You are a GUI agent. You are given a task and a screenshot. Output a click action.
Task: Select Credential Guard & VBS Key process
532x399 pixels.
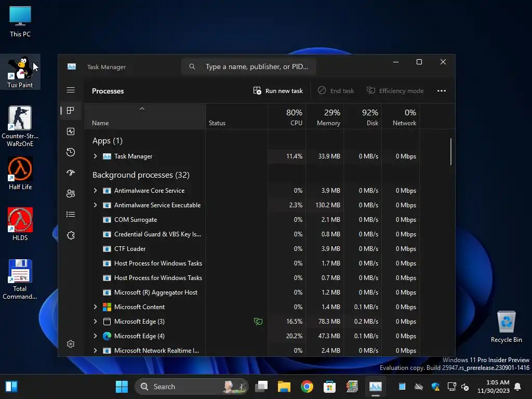point(252,234)
